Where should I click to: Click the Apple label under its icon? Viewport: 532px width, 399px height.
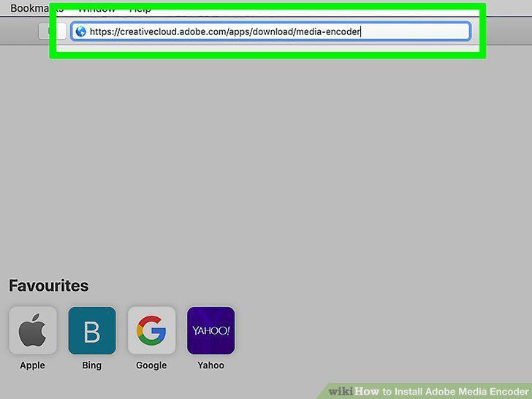[x=32, y=365]
